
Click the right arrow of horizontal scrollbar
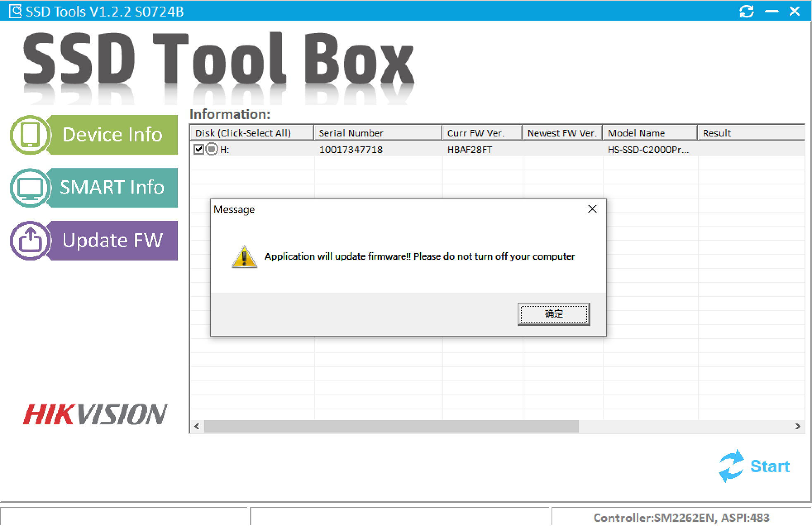(798, 426)
